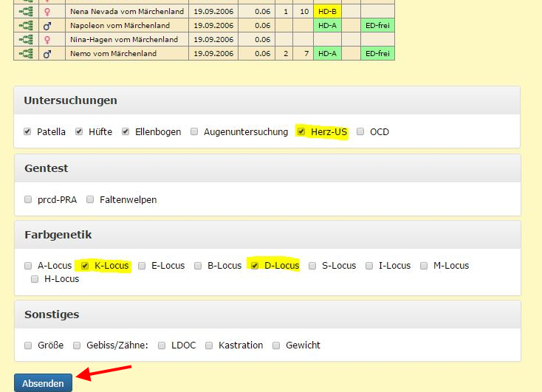The height and width of the screenshot is (392, 542).
Task: Open Nina-Hagen vom Märchenland entry
Action: point(124,39)
